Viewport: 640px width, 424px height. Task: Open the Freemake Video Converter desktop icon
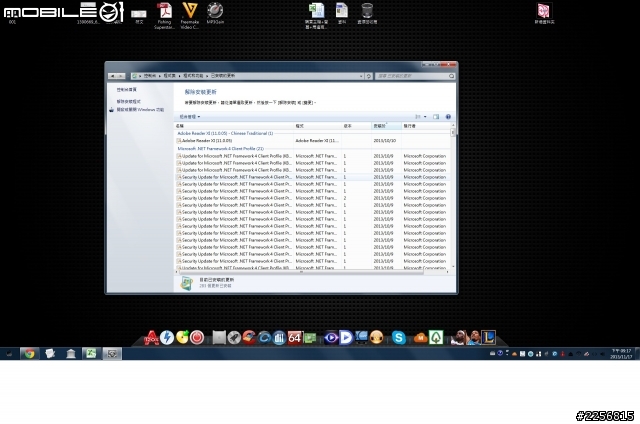190,16
